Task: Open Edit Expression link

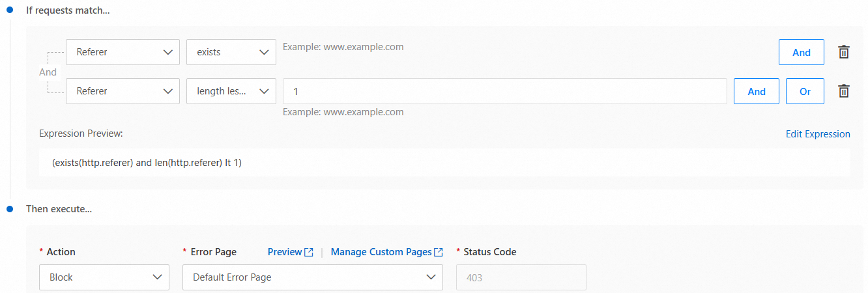Action: click(x=817, y=134)
